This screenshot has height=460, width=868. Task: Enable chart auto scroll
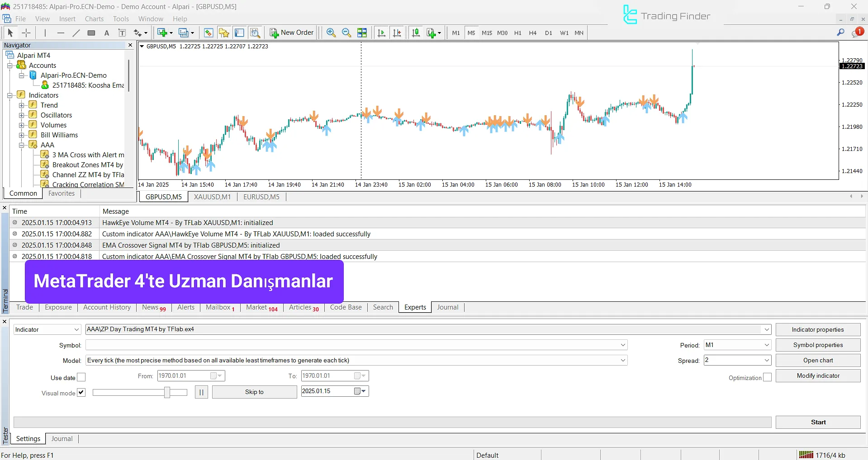pyautogui.click(x=381, y=33)
